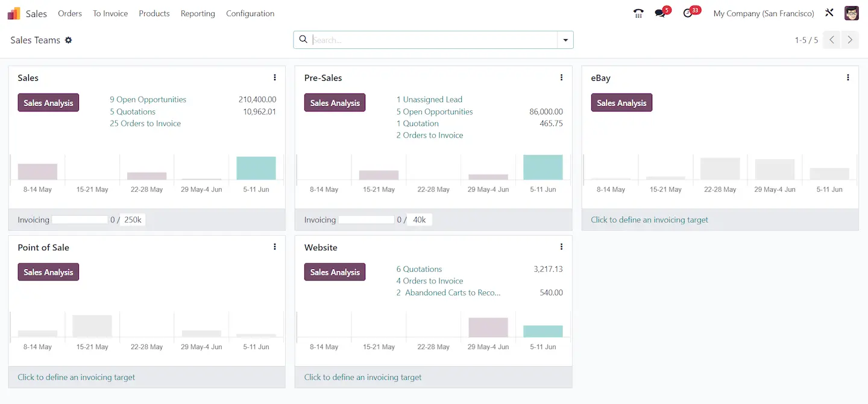868x404 pixels.
Task: Click the 29 May-4 Jun bar in Website chart
Action: [x=488, y=327]
